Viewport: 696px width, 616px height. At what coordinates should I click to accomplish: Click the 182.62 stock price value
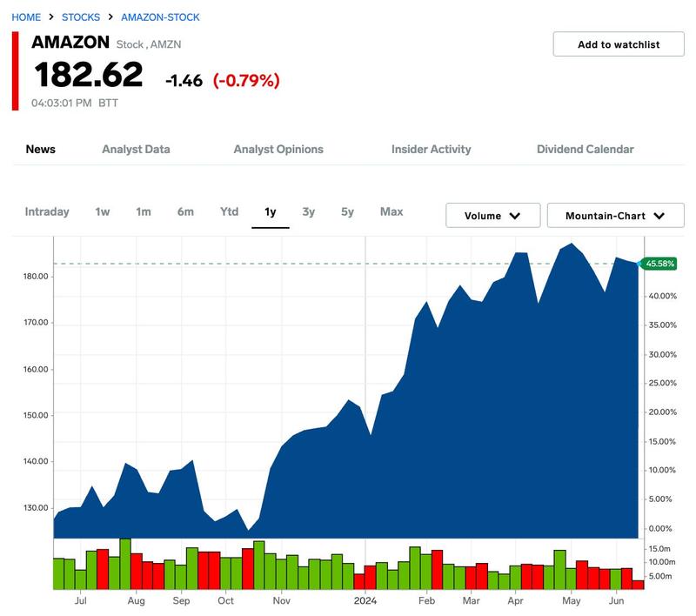pos(89,75)
